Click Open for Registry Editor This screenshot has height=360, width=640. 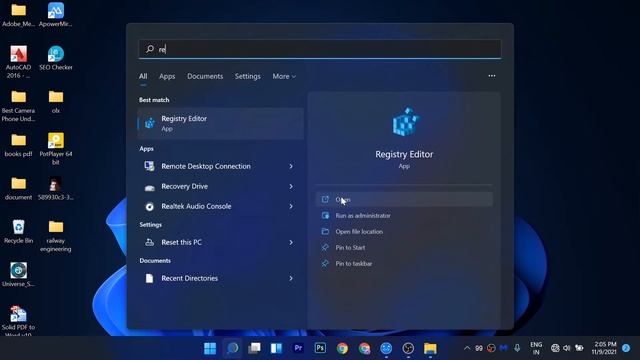pyautogui.click(x=404, y=199)
